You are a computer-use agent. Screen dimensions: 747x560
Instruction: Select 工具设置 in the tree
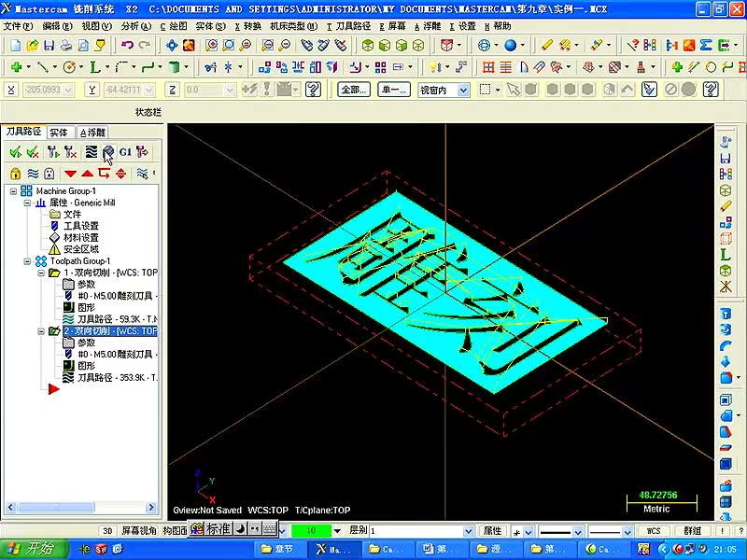pos(81,226)
